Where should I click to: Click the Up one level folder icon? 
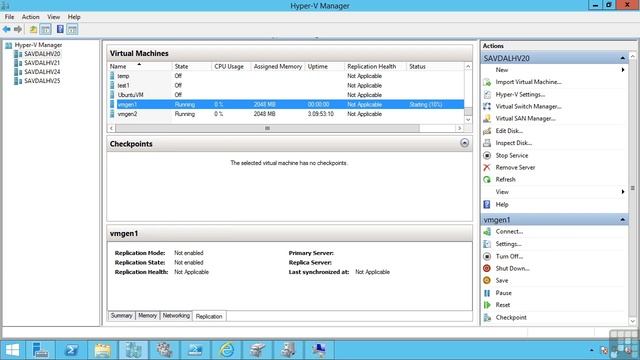(33, 29)
